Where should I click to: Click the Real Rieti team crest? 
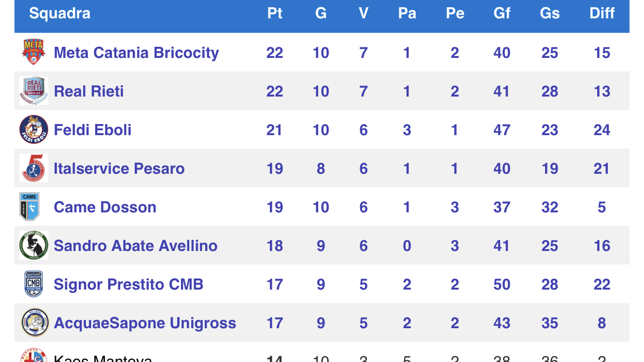34,91
